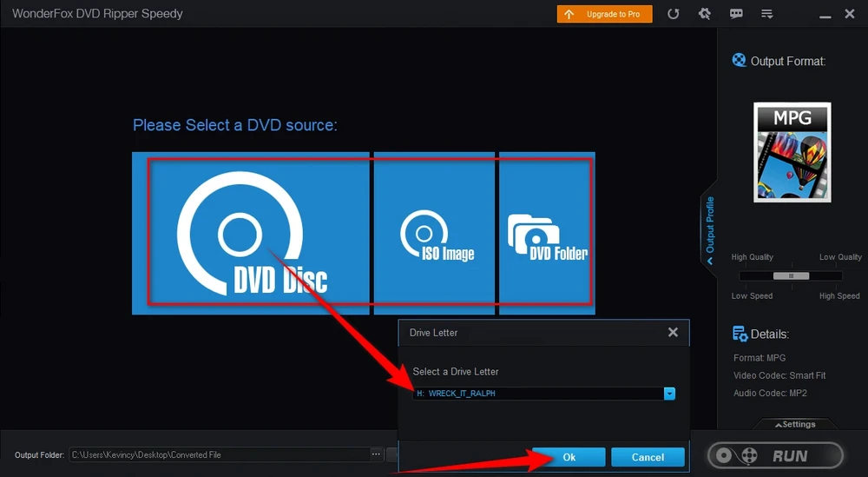Viewport: 868px width, 477px height.
Task: Click the Upgrade to Pro button
Action: pyautogui.click(x=604, y=14)
